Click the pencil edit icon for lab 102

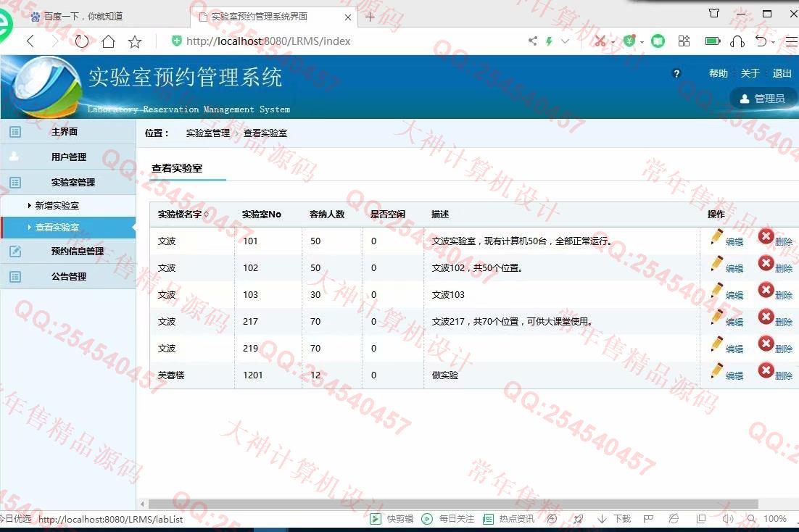(717, 264)
